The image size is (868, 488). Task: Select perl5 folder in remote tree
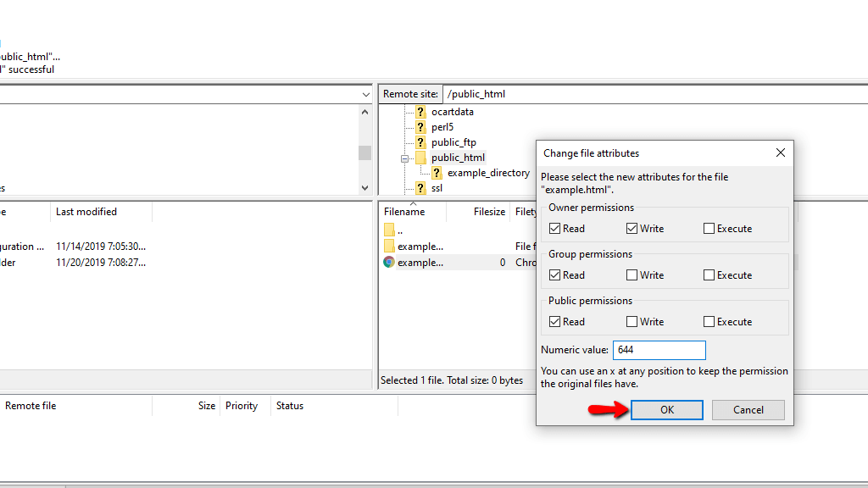(x=442, y=127)
